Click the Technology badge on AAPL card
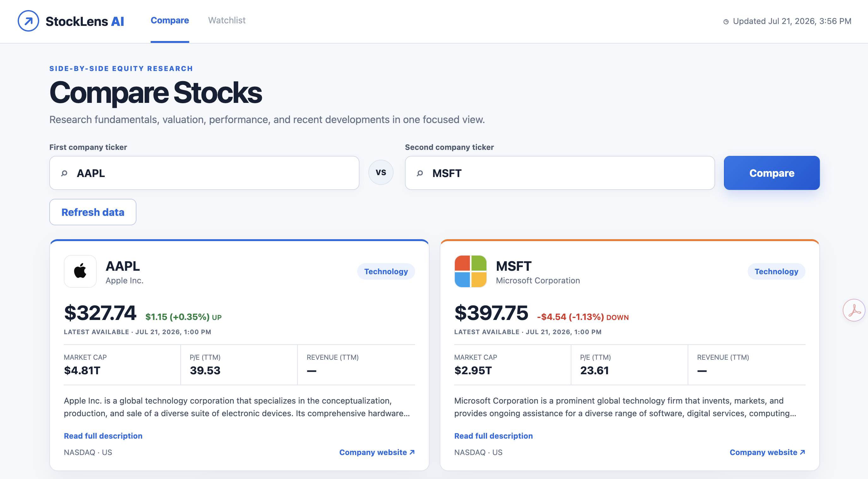This screenshot has height=479, width=868. click(386, 271)
